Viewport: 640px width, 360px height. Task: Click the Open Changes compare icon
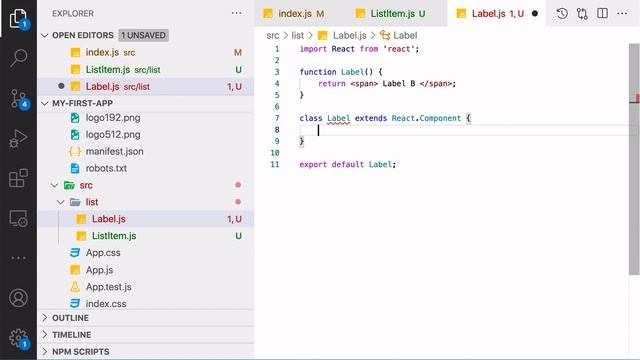582,13
